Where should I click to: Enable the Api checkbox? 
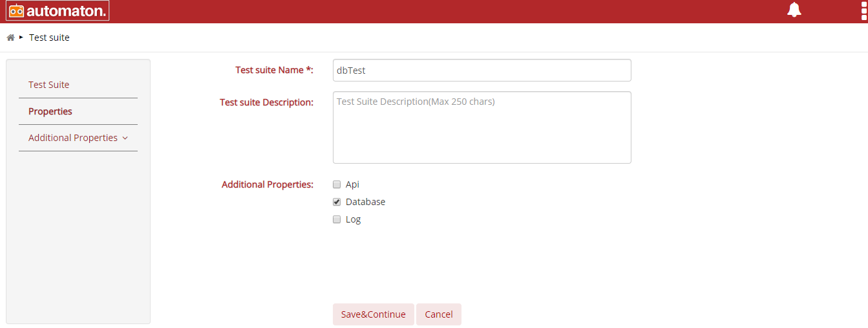pos(337,184)
